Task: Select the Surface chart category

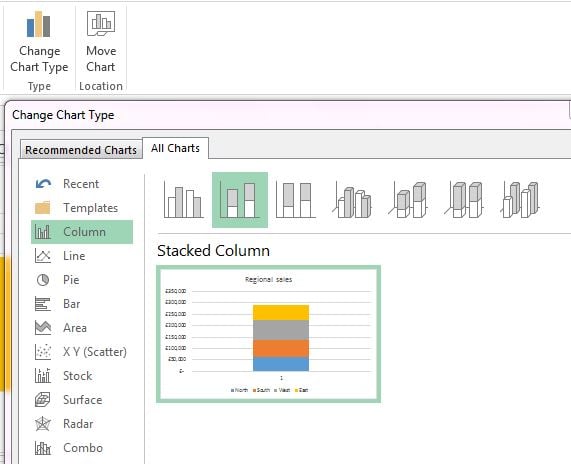Action: pos(82,400)
